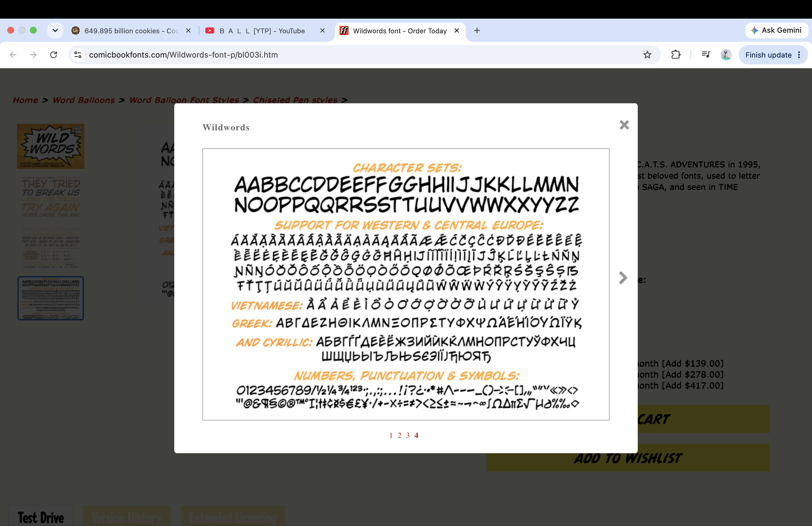The height and width of the screenshot is (526, 812).
Task: View site information icon
Action: coord(78,55)
